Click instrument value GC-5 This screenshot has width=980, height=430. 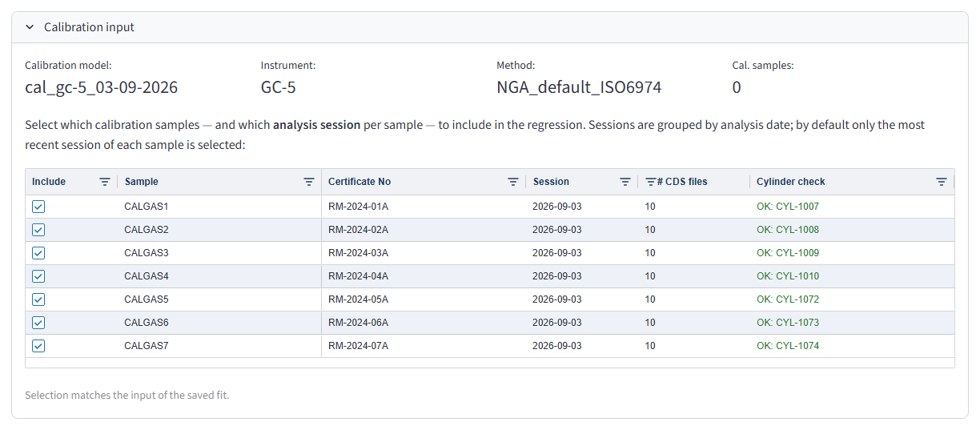tap(279, 87)
